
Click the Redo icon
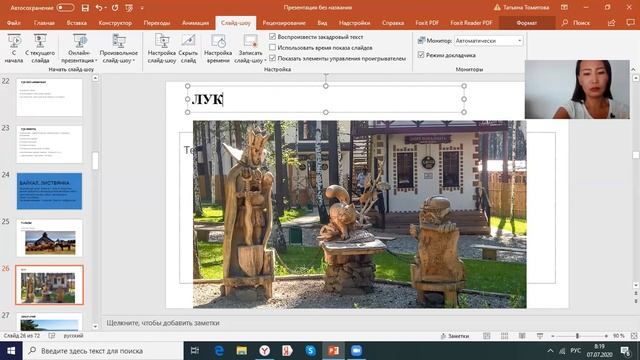click(115, 8)
